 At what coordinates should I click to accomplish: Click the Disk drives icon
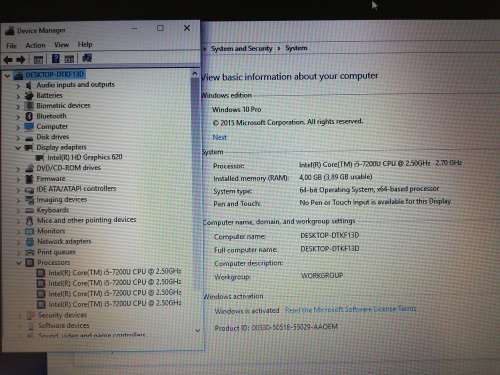[29, 138]
